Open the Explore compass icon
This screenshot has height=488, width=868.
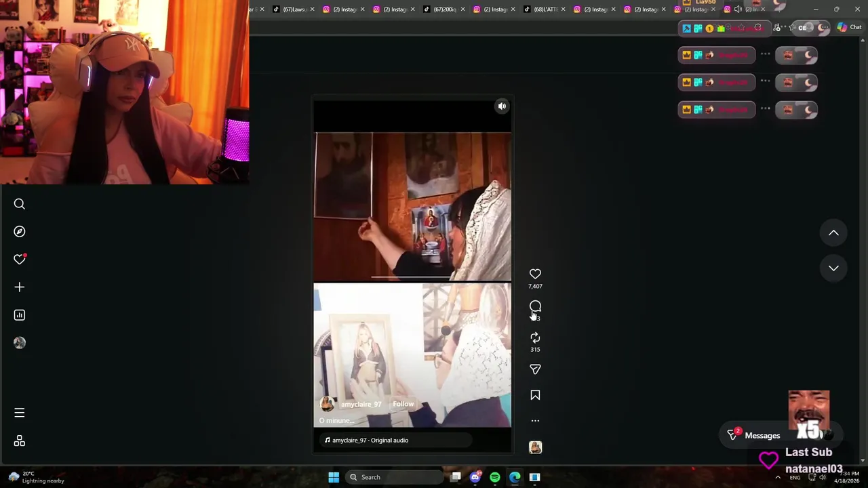coord(19,232)
